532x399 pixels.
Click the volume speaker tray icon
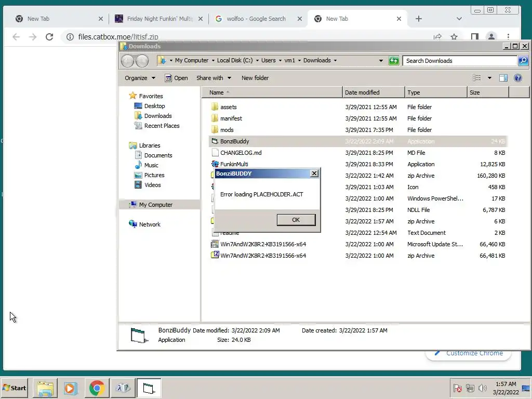coord(482,388)
